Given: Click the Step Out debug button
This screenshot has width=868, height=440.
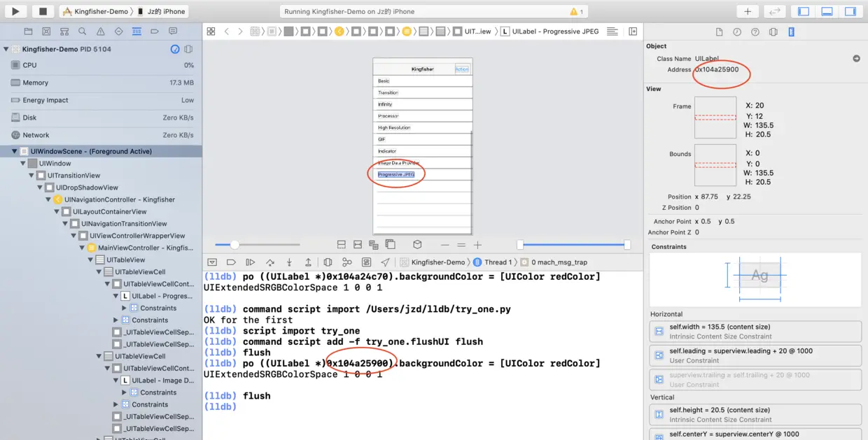Looking at the screenshot, I should [x=307, y=262].
